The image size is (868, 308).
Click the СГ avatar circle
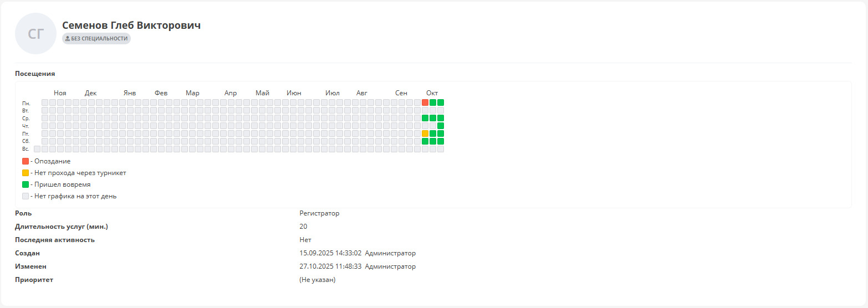tap(35, 34)
